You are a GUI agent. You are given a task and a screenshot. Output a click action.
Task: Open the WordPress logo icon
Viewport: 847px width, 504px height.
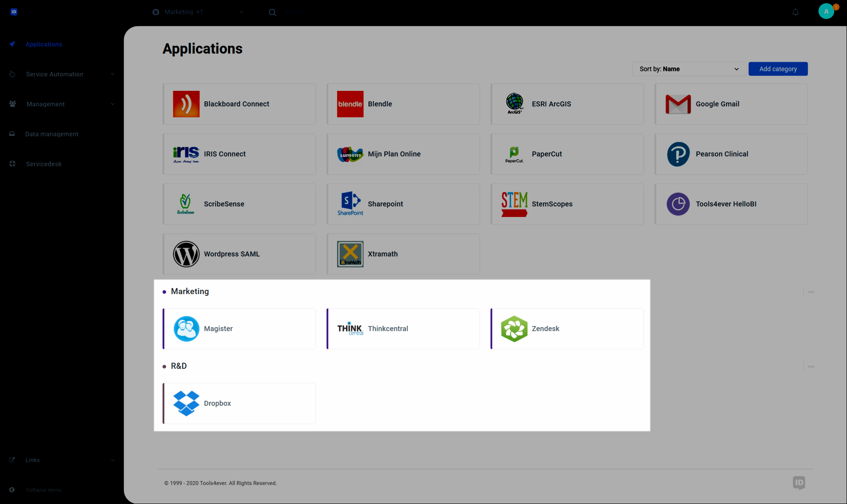tap(186, 254)
